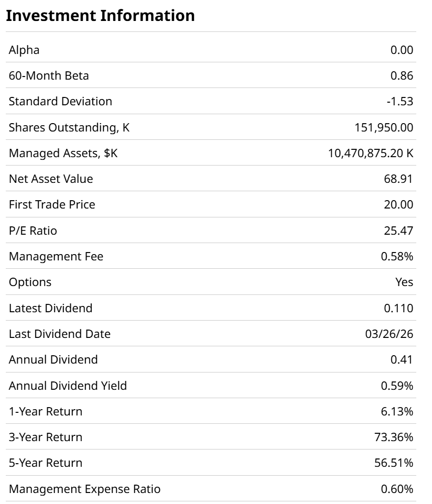Click the P/E Ratio label

33,231
